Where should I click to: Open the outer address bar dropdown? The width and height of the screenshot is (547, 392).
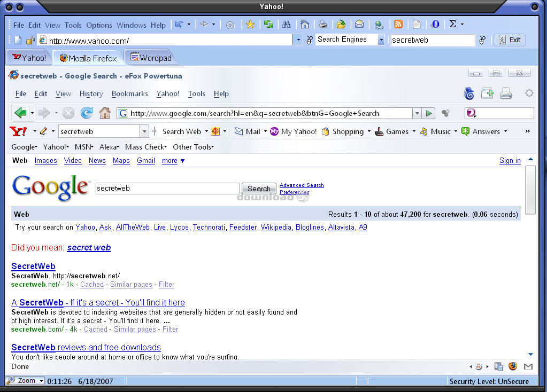click(298, 40)
